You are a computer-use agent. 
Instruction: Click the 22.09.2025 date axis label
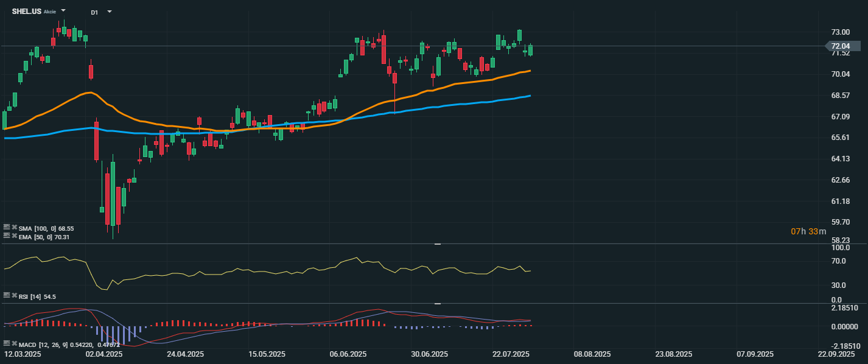coord(836,354)
